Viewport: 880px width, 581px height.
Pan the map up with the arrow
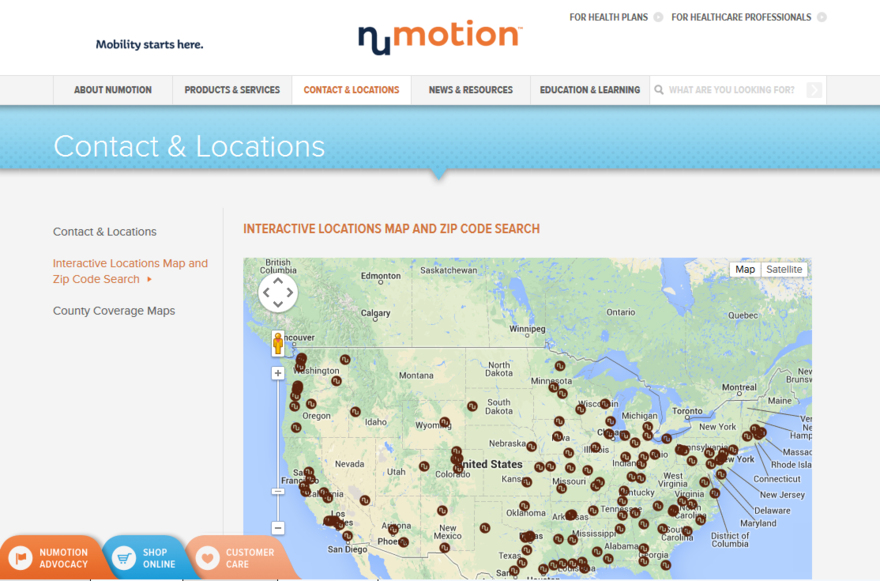[278, 281]
